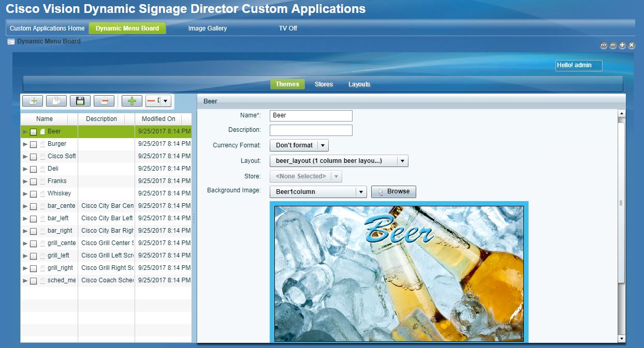Image resolution: width=644 pixels, height=348 pixels.
Task: Click the Hello! admin field
Action: point(579,66)
